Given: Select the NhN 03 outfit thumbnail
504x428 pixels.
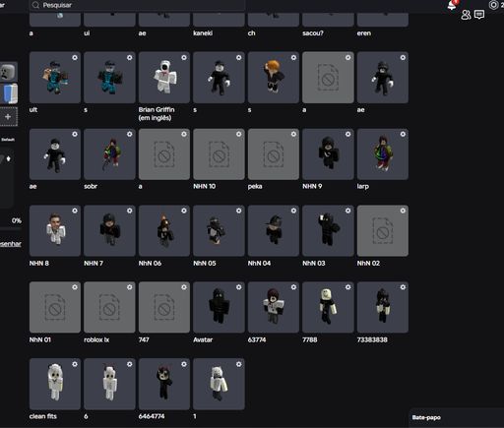Looking at the screenshot, I should 328,230.
